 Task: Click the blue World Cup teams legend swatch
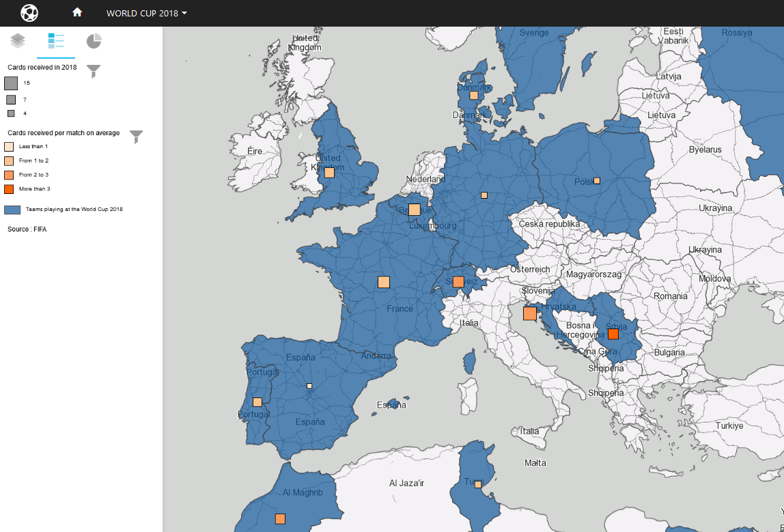pos(12,210)
